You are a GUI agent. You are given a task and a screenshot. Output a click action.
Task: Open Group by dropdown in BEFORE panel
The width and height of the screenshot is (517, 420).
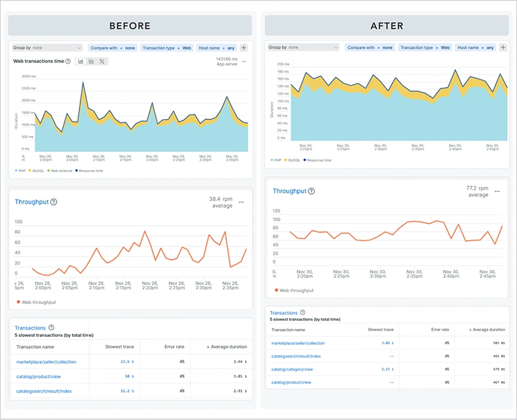47,48
